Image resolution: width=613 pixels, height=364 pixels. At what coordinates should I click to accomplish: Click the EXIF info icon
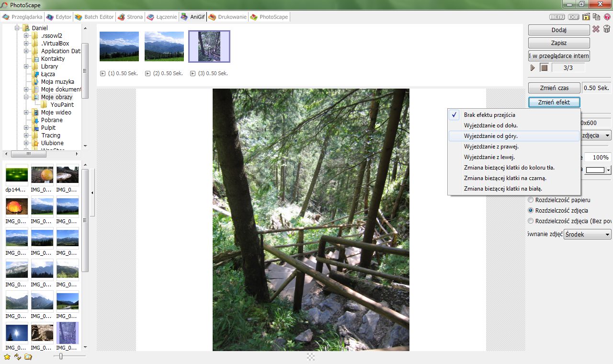pyautogui.click(x=574, y=17)
